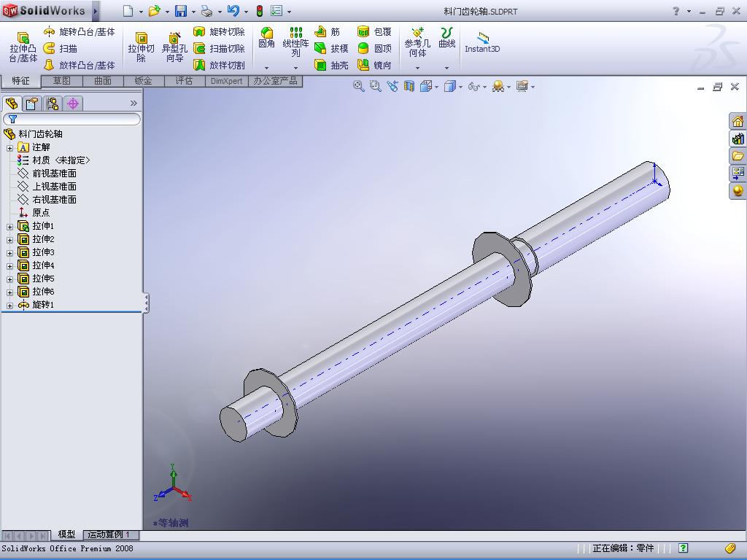Select the Dome (圆顶) feature
This screenshot has width=747, height=560.
click(374, 49)
